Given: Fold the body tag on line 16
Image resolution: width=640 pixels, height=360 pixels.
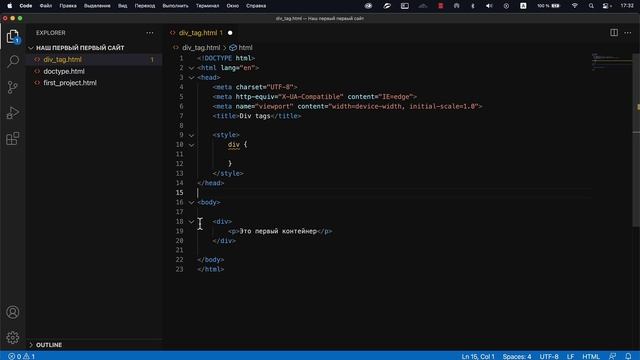Looking at the screenshot, I should tap(191, 202).
